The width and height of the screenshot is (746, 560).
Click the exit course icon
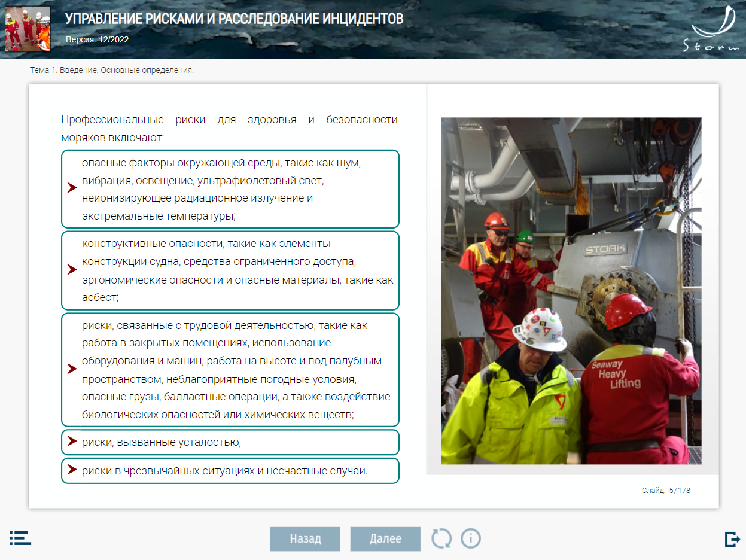click(732, 539)
